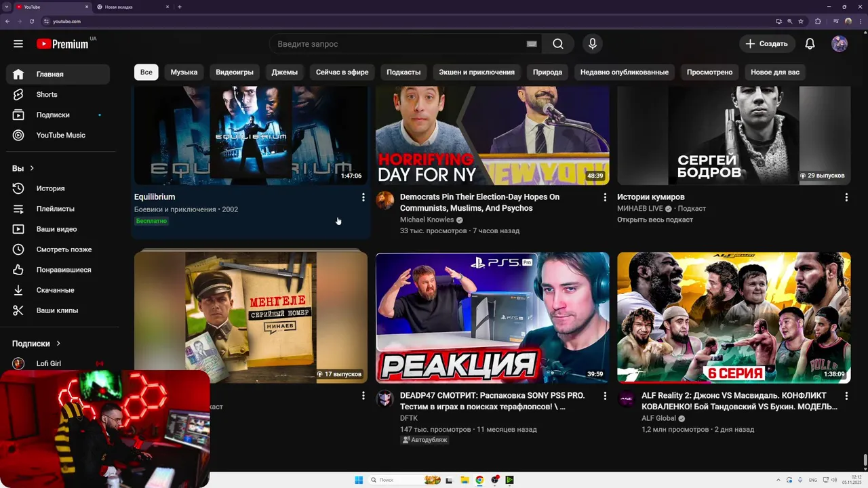The image size is (868, 488).
Task: Open ALF Reality 2 thumbnail
Action: [x=734, y=317]
